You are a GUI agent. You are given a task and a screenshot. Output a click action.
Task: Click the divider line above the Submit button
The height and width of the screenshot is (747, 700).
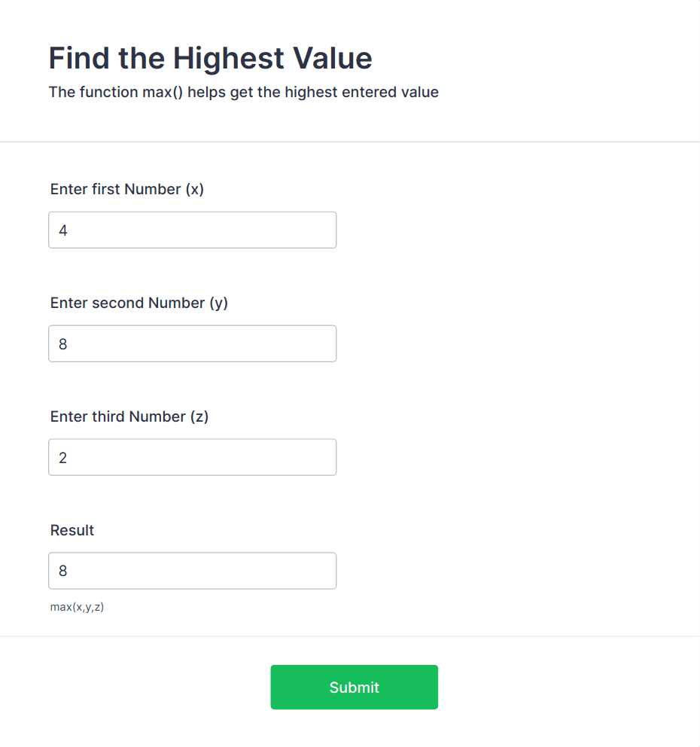(x=350, y=636)
